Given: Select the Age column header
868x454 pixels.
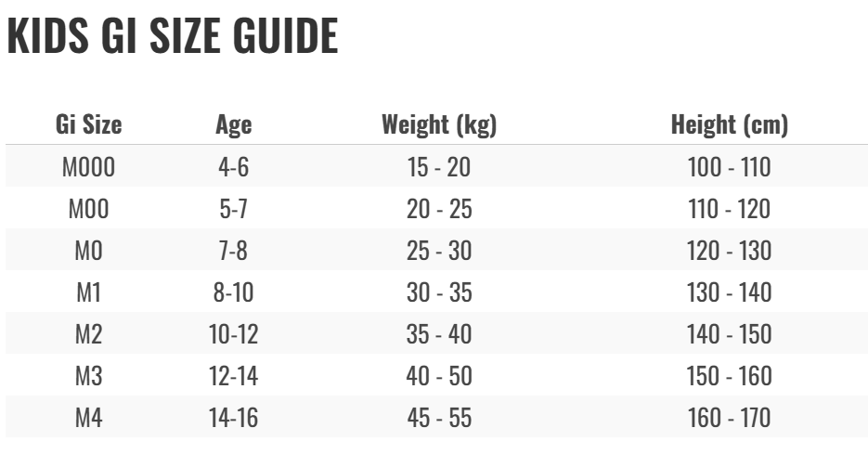Looking at the screenshot, I should (x=234, y=125).
